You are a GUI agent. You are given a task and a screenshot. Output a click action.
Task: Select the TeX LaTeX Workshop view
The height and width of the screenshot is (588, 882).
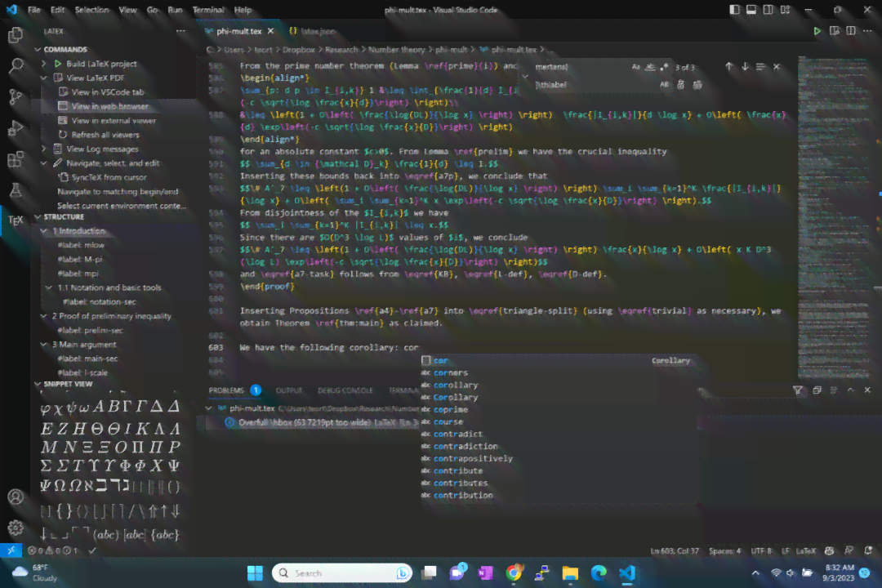point(16,220)
